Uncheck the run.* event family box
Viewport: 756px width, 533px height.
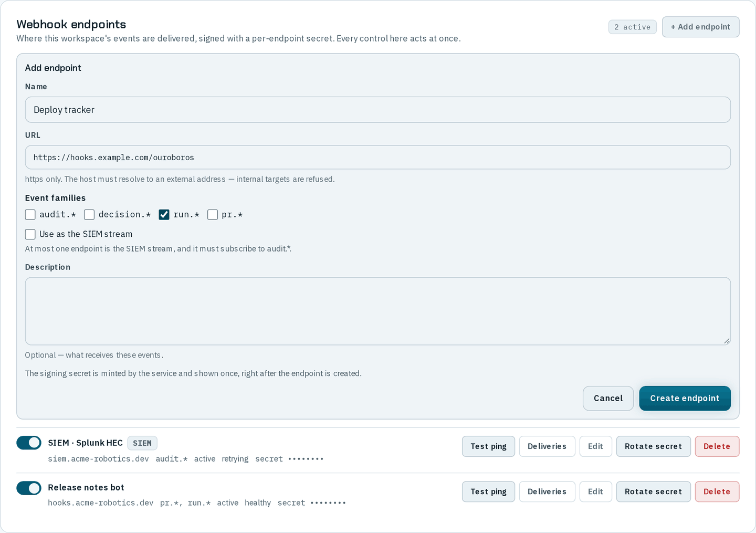[164, 215]
